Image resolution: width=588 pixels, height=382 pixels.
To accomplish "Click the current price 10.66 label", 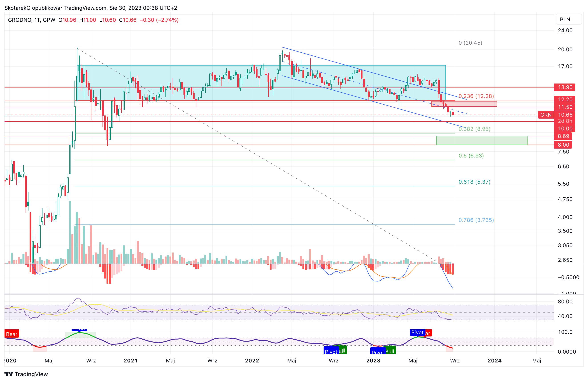I will 565,115.
